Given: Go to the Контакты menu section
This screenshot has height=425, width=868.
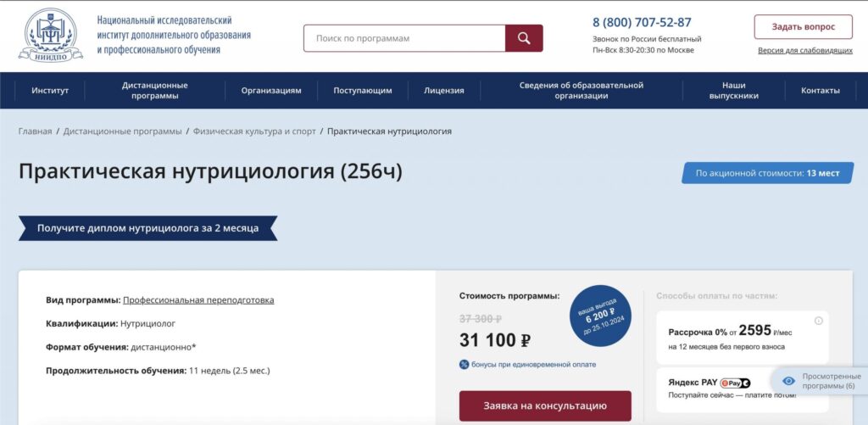Looking at the screenshot, I should [820, 91].
